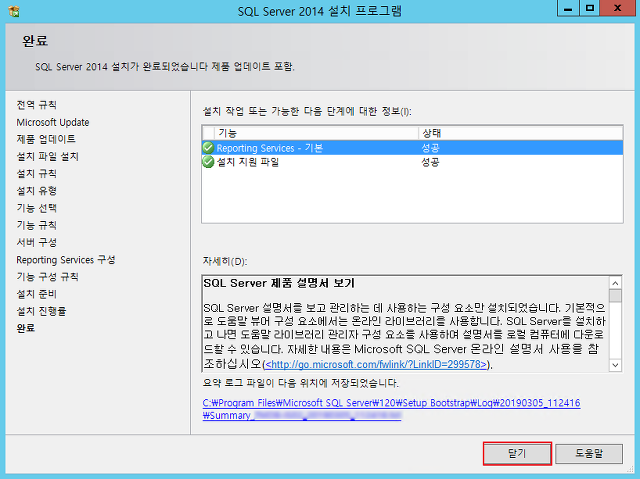Click the SQL Server 제품 설명서 보기 heading
The image size is (640, 479).
click(279, 283)
